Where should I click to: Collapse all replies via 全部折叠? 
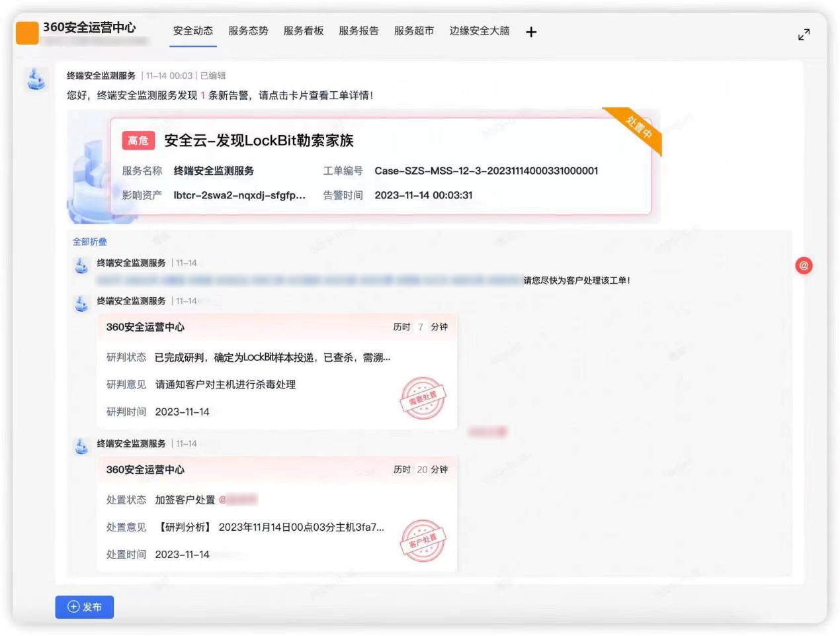[x=90, y=242]
